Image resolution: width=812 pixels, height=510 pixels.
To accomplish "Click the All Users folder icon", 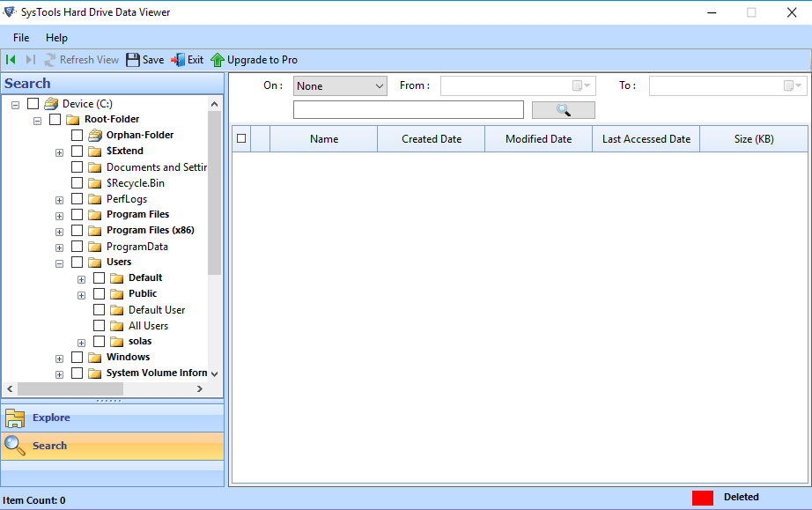I will (x=117, y=326).
